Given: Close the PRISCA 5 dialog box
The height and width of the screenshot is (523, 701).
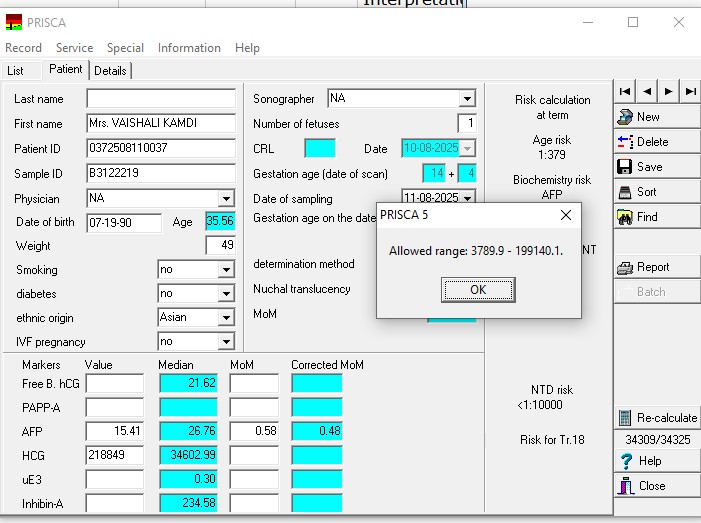Looking at the screenshot, I should pyautogui.click(x=565, y=215).
